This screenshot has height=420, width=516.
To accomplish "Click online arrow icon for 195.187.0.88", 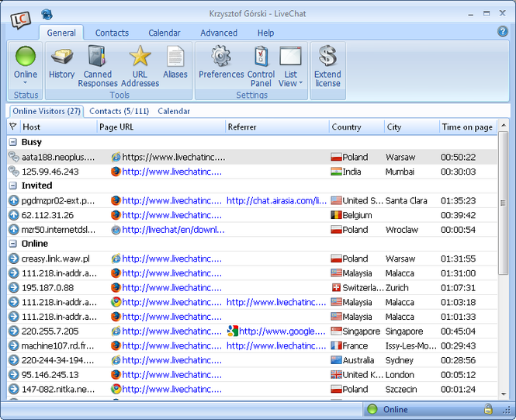I will pyautogui.click(x=13, y=287).
